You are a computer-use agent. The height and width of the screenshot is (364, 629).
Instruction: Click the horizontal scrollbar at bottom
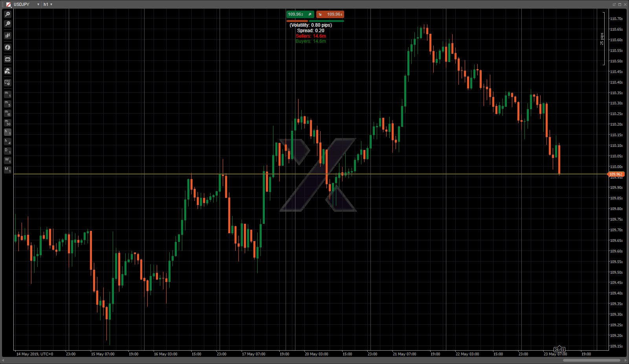[x=591, y=360]
